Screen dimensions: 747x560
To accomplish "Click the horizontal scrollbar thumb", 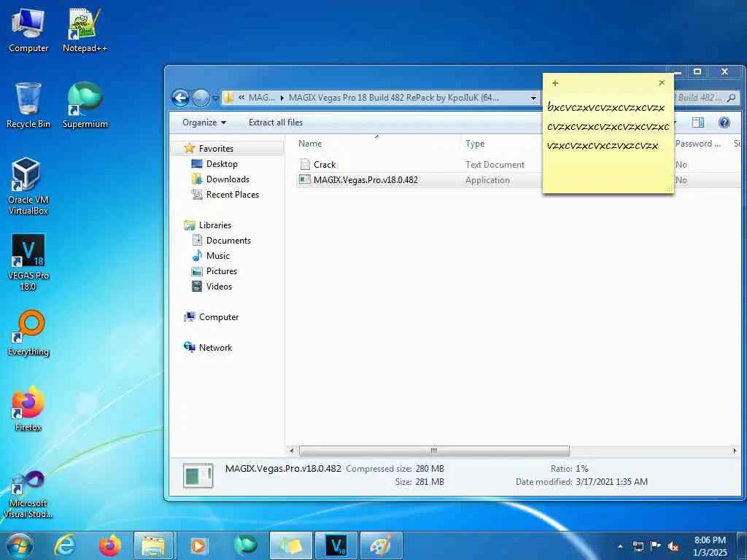I will pyautogui.click(x=434, y=451).
